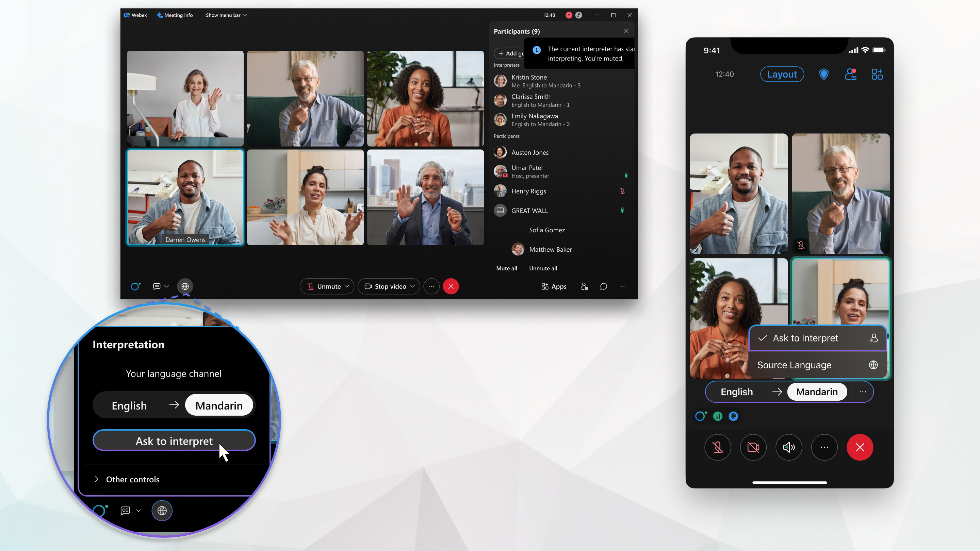Select Mandarin language button in mobile interpretation bar
The image size is (980, 551).
coord(816,391)
